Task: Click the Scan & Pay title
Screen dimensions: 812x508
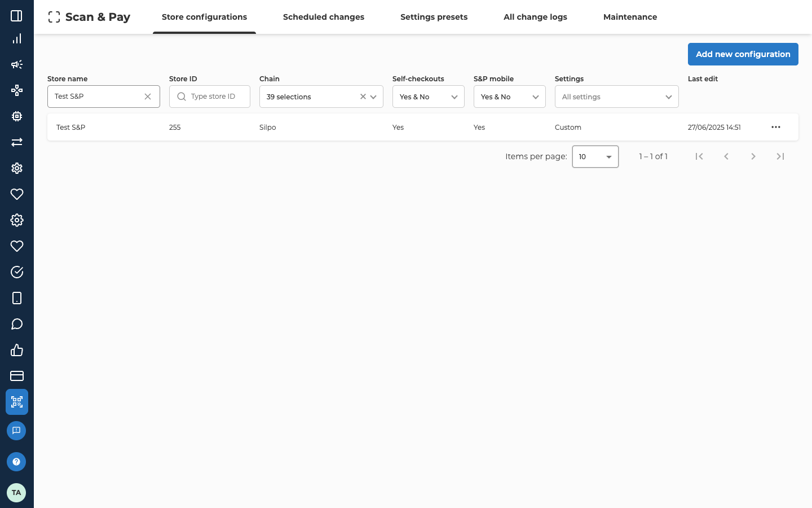Action: tap(98, 17)
